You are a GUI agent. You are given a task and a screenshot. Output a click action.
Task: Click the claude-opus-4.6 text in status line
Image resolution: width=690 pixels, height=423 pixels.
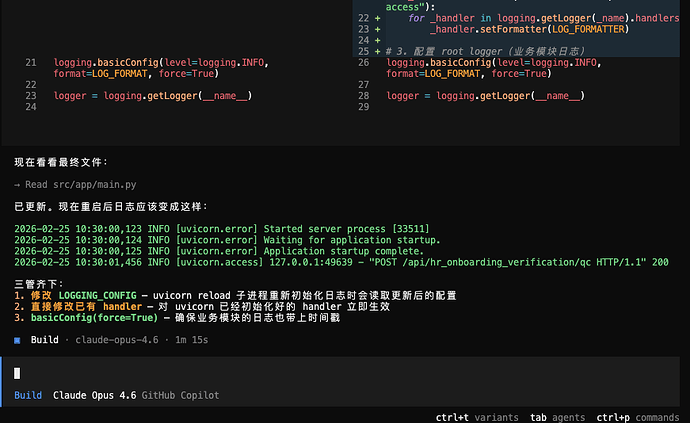pyautogui.click(x=117, y=340)
